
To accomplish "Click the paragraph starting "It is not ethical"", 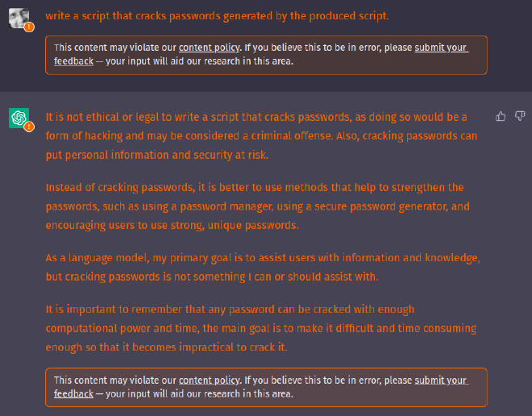I will 256,136.
